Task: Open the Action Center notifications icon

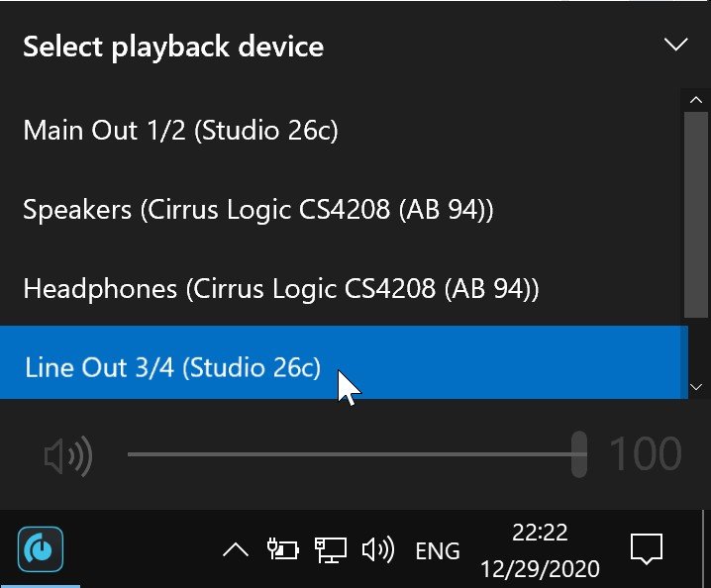Action: pyautogui.click(x=647, y=549)
